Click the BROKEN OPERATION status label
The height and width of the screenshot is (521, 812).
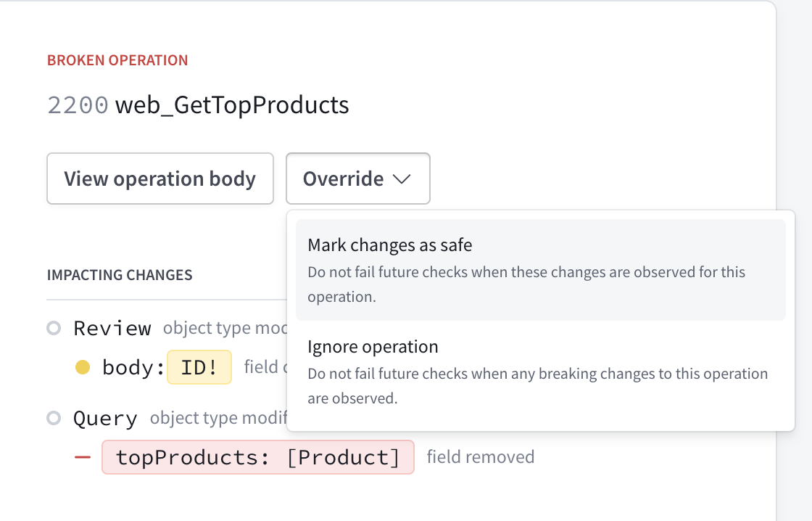(x=117, y=60)
